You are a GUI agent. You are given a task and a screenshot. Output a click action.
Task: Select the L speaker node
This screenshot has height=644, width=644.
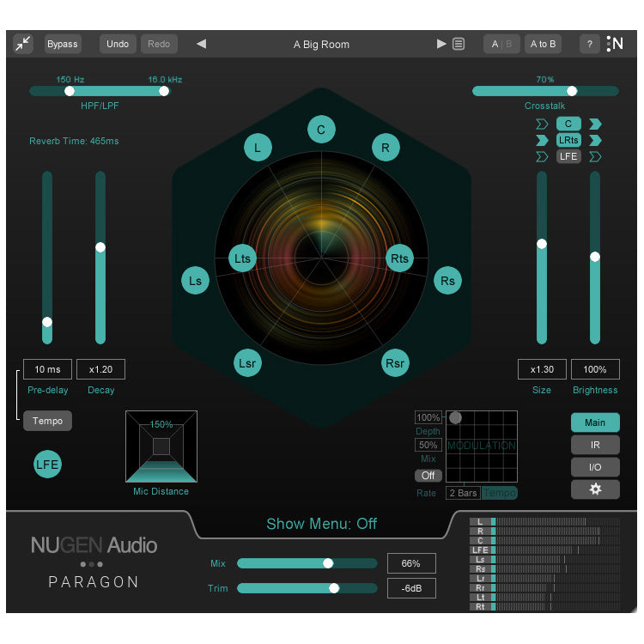tap(258, 148)
